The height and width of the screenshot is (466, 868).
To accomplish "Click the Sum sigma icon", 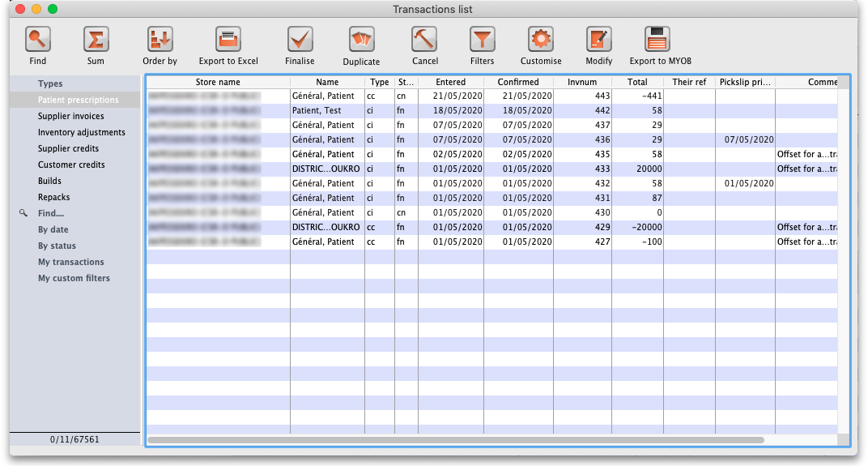I will click(x=96, y=39).
